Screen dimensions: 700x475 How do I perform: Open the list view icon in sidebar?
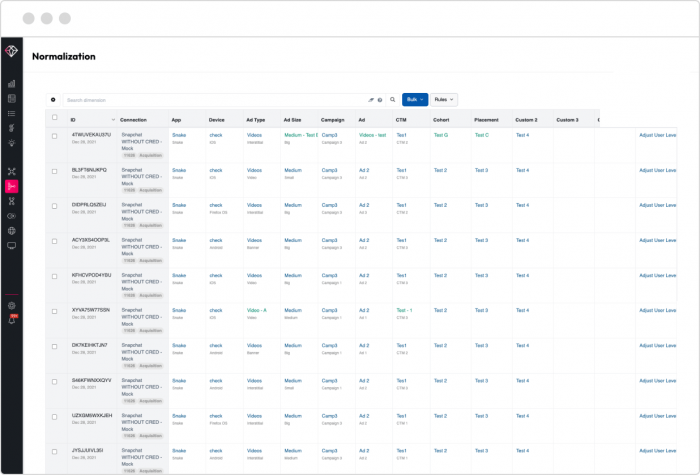point(12,113)
